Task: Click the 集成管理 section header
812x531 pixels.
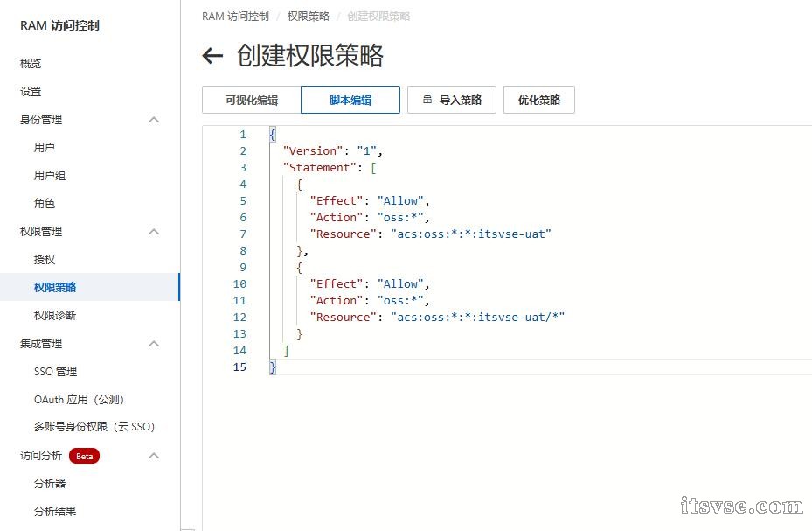Action: (41, 344)
